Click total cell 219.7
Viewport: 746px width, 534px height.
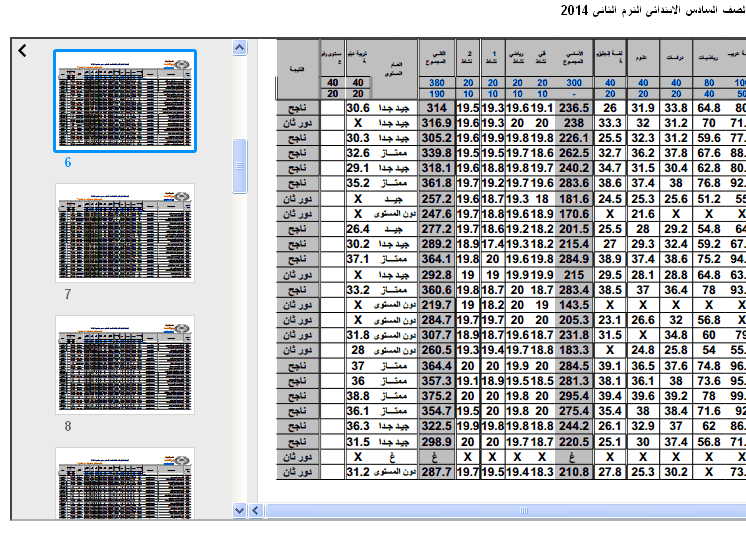click(437, 305)
